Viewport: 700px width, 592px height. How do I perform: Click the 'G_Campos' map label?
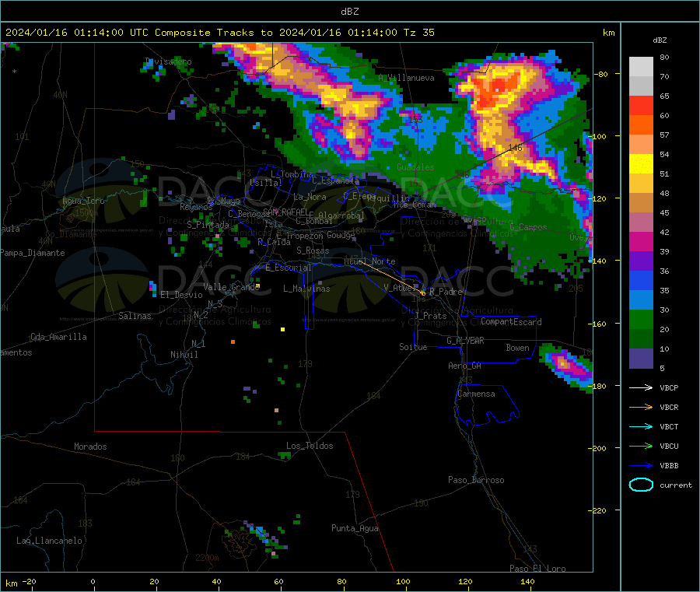528,227
